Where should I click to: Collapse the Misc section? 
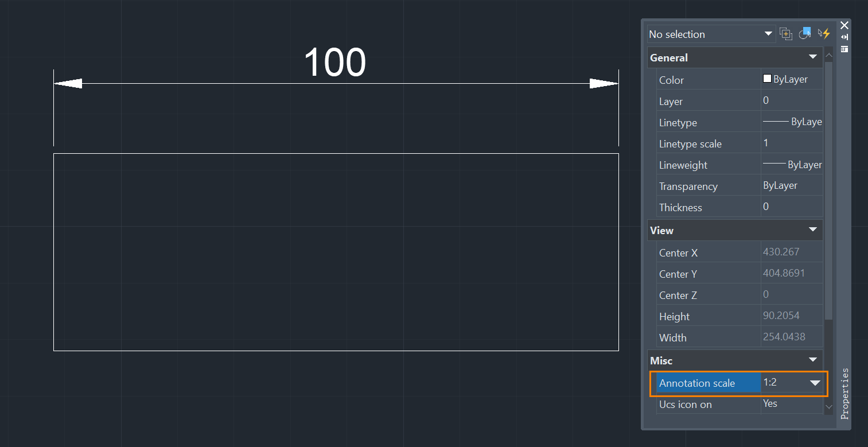coord(812,360)
